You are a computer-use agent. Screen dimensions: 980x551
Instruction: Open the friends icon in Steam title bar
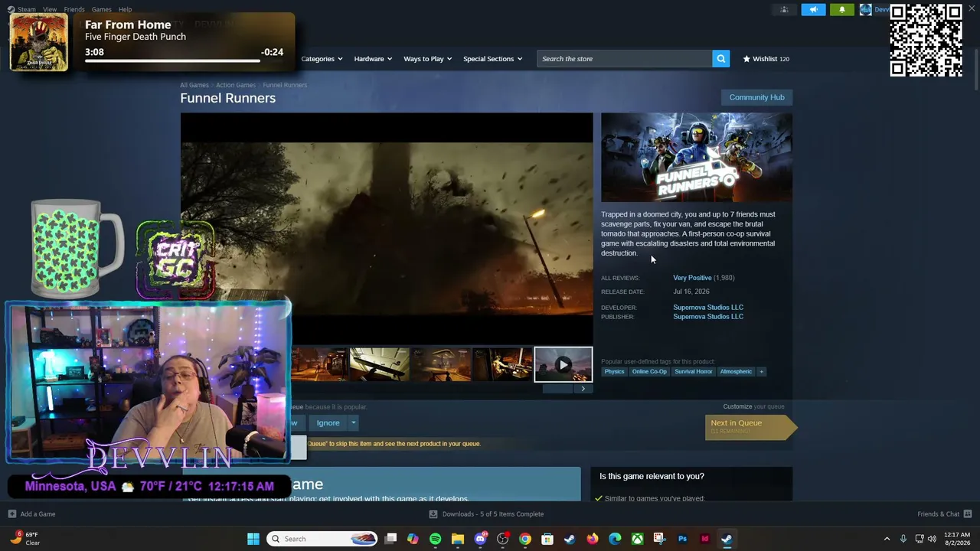(784, 9)
